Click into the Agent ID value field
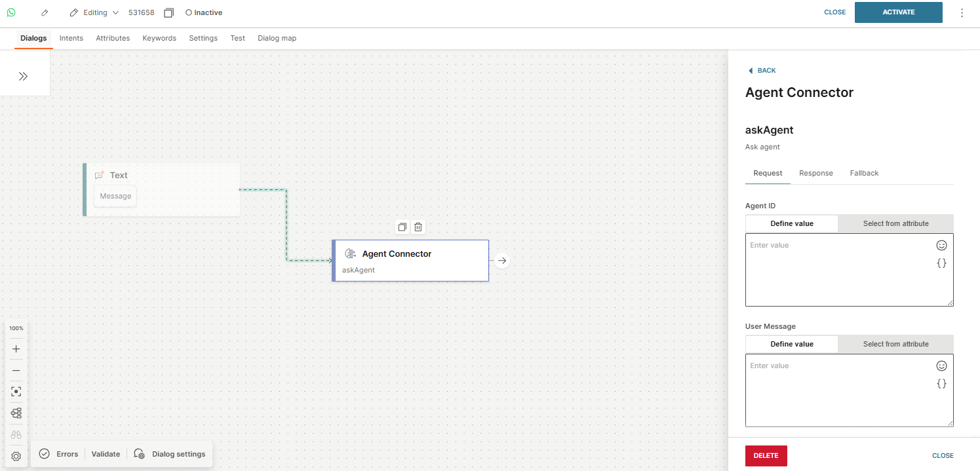 839,272
